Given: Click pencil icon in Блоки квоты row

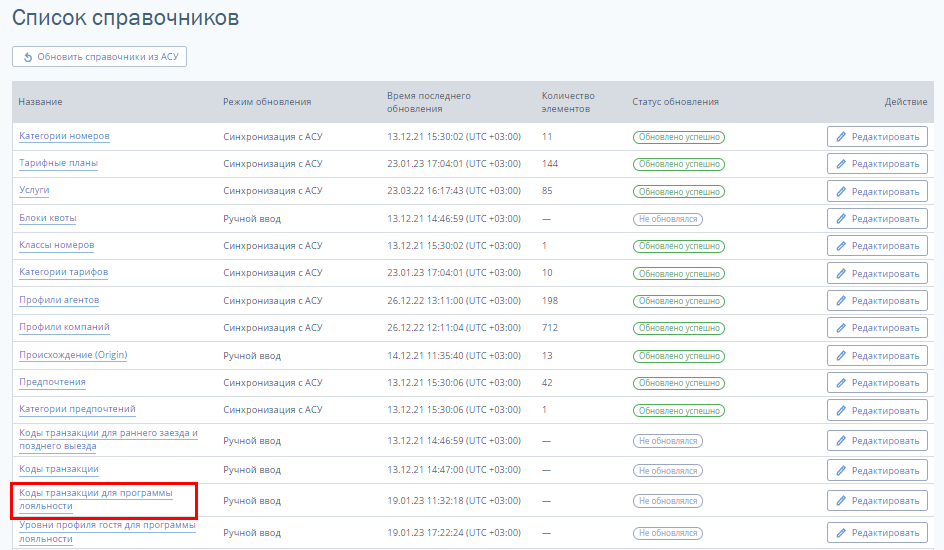Looking at the screenshot, I should click(841, 219).
